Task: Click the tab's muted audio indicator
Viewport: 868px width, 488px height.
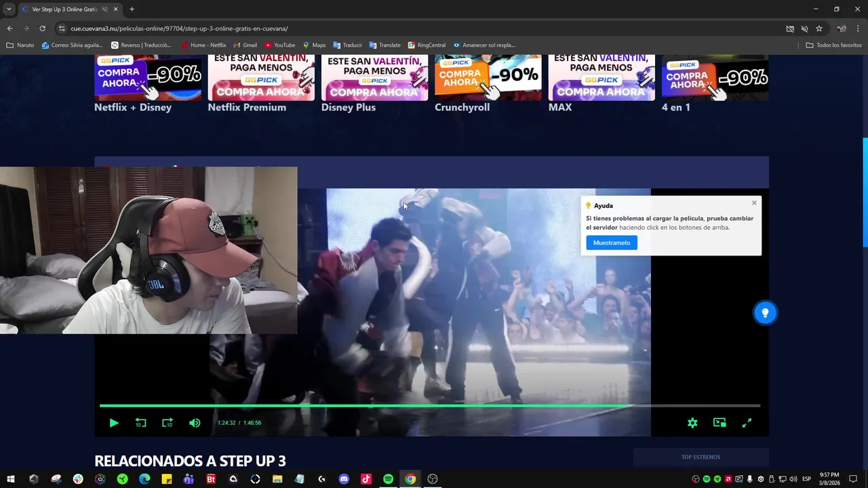Action: coord(104,9)
